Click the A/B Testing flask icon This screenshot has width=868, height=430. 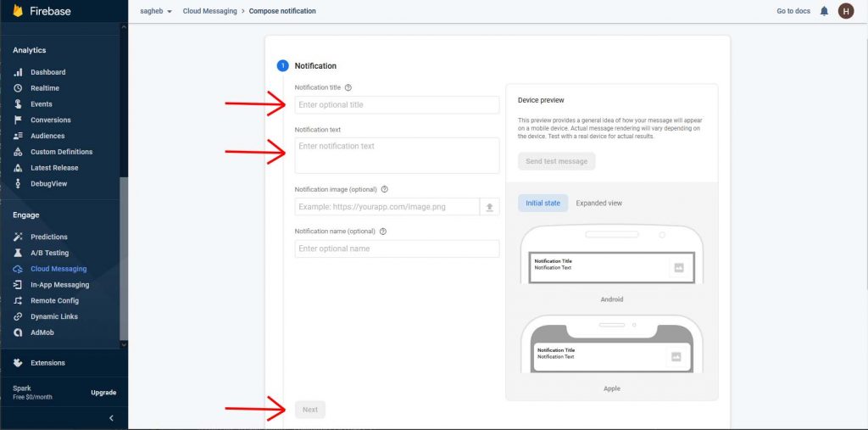click(19, 253)
